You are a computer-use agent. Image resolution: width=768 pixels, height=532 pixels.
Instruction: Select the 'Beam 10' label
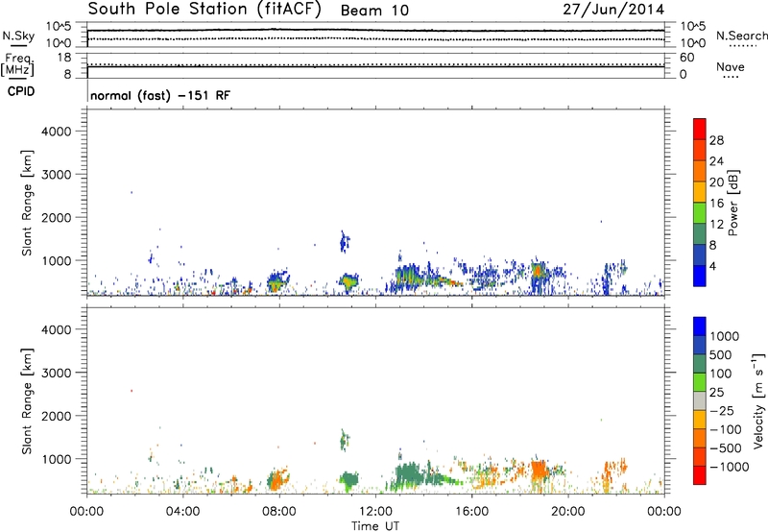(374, 11)
